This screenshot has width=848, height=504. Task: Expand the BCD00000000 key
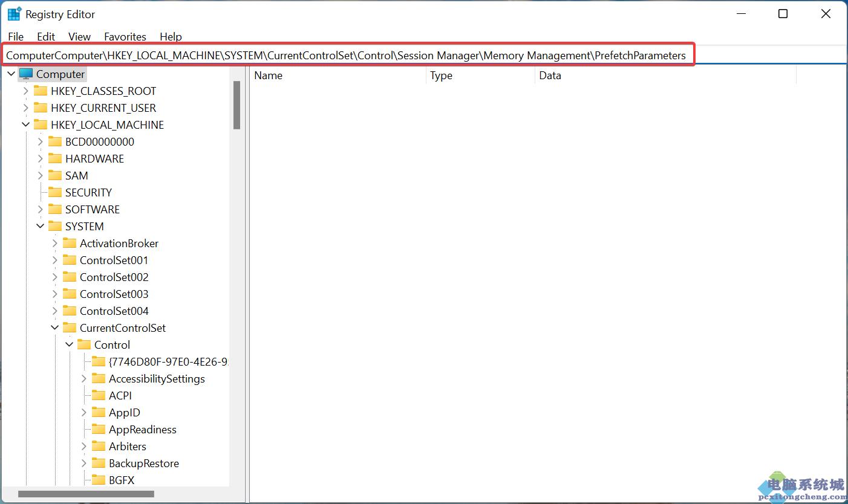[x=40, y=141]
